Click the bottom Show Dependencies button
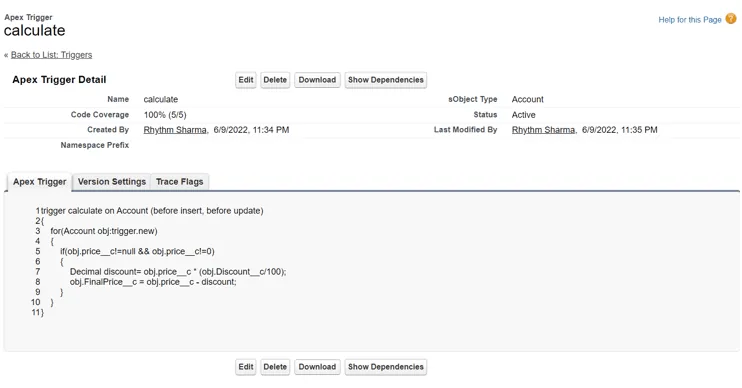 (x=386, y=367)
